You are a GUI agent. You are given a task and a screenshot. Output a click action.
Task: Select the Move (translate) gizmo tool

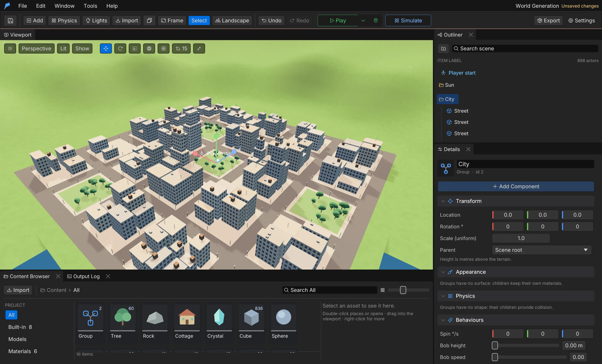(106, 48)
